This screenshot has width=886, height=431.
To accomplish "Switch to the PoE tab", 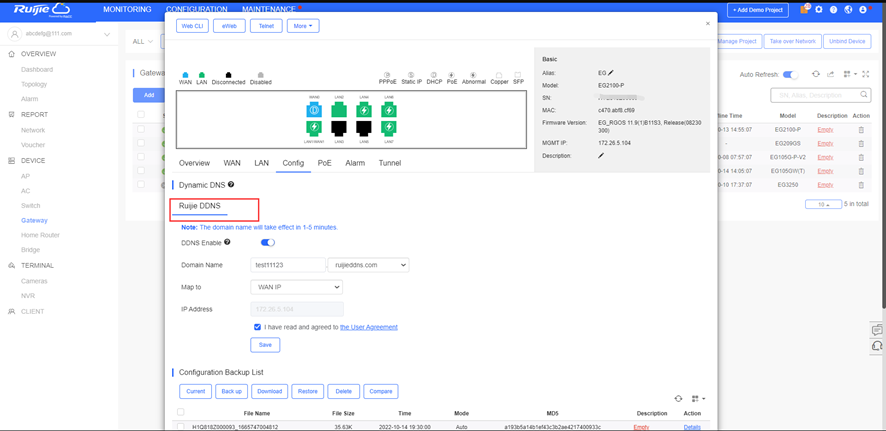I will pyautogui.click(x=324, y=163).
